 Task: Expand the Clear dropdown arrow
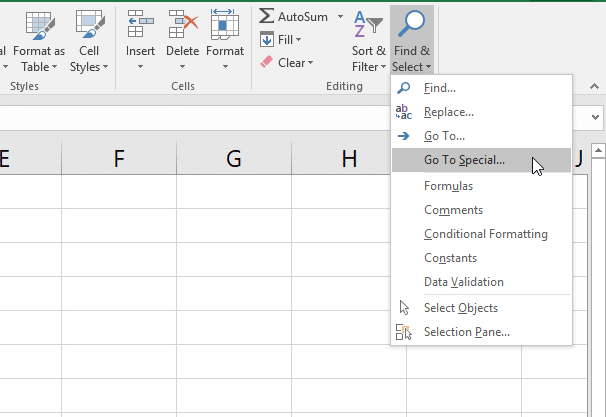click(x=310, y=62)
